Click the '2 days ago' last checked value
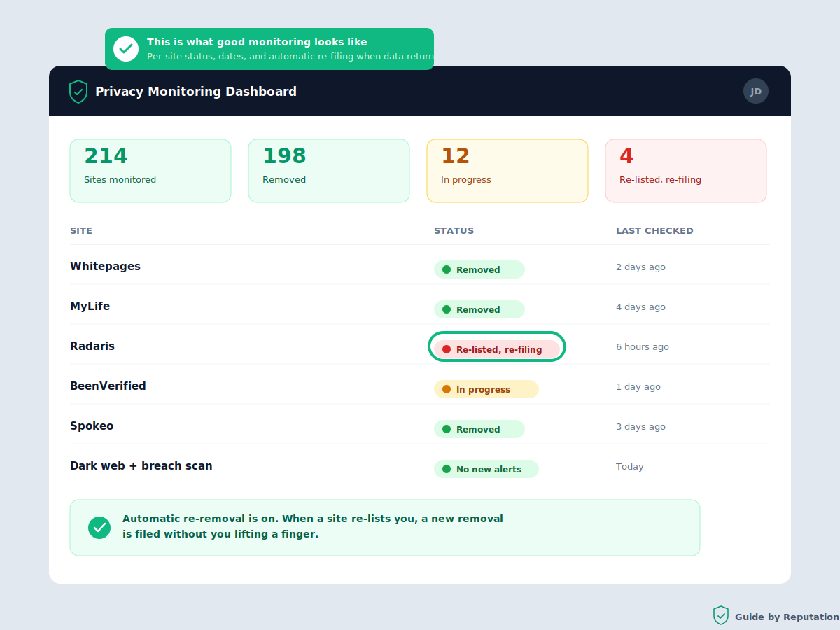The image size is (840, 630). tap(640, 267)
